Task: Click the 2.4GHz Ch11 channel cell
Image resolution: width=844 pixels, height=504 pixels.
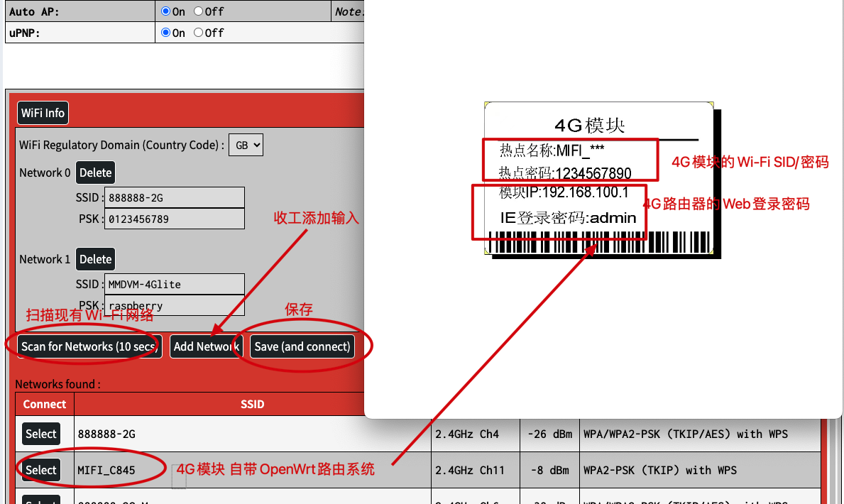Action: pyautogui.click(x=476, y=470)
